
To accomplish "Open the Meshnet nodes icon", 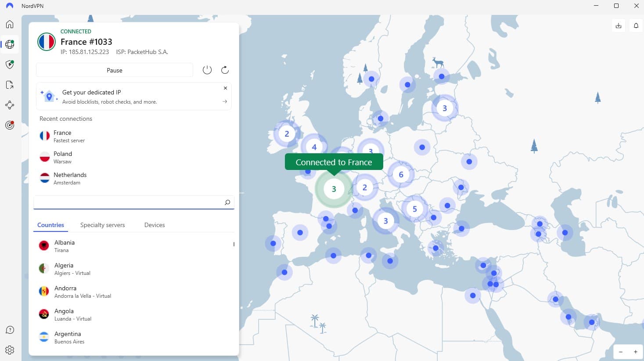I will click(10, 105).
